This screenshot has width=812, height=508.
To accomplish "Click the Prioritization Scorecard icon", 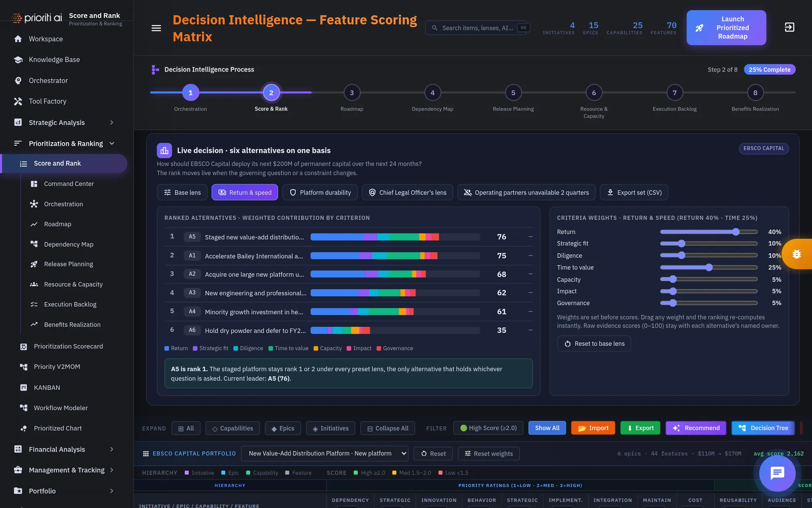I will (x=24, y=346).
